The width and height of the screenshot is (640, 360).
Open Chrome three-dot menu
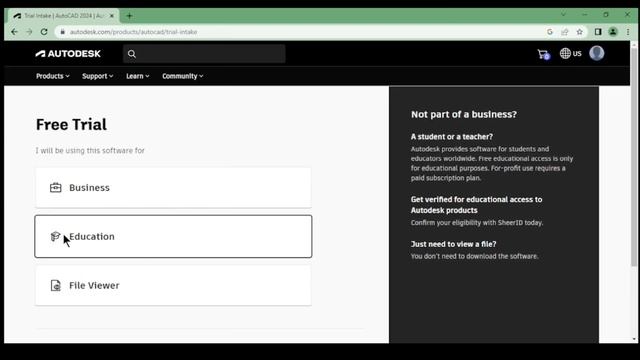click(x=628, y=32)
